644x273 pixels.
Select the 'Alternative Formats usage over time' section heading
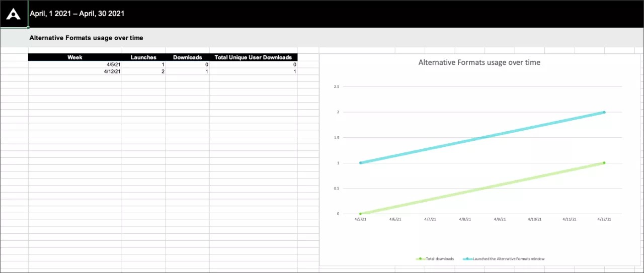(86, 38)
